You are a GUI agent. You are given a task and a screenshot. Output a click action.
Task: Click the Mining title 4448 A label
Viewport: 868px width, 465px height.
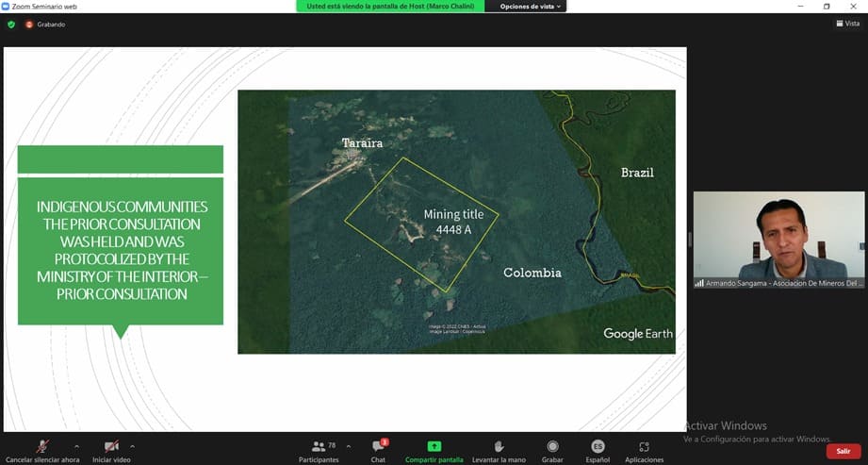(x=453, y=222)
